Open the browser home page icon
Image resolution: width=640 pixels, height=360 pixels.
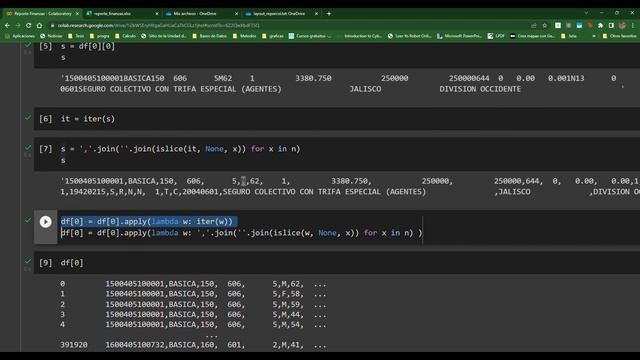pos(39,25)
